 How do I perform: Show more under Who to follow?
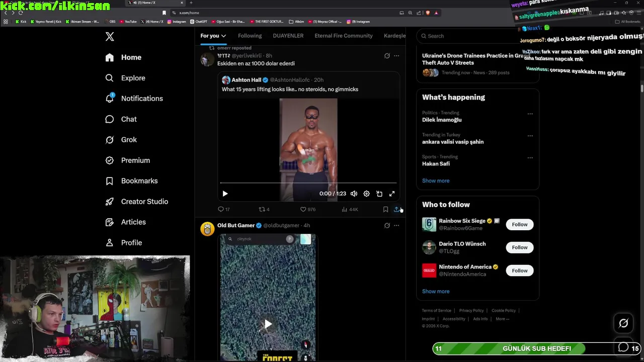click(436, 292)
